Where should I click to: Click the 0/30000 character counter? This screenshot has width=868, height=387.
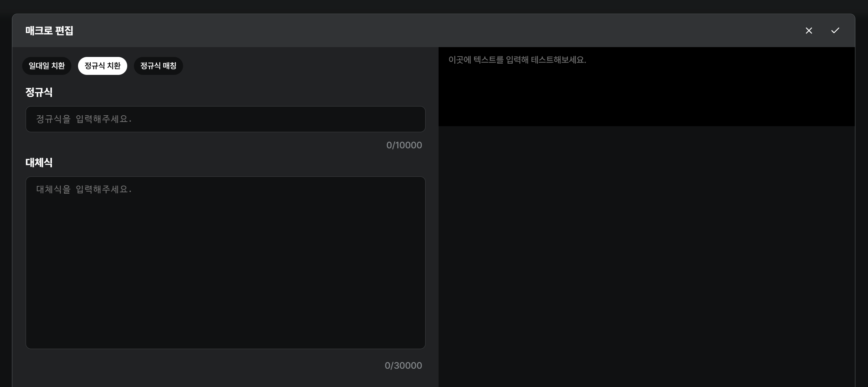(403, 366)
